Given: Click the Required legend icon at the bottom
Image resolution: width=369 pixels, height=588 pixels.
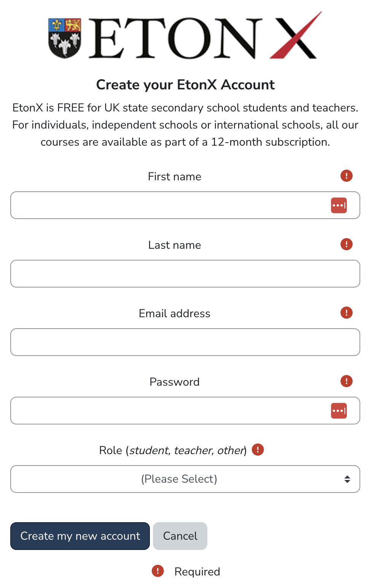Looking at the screenshot, I should pyautogui.click(x=157, y=571).
